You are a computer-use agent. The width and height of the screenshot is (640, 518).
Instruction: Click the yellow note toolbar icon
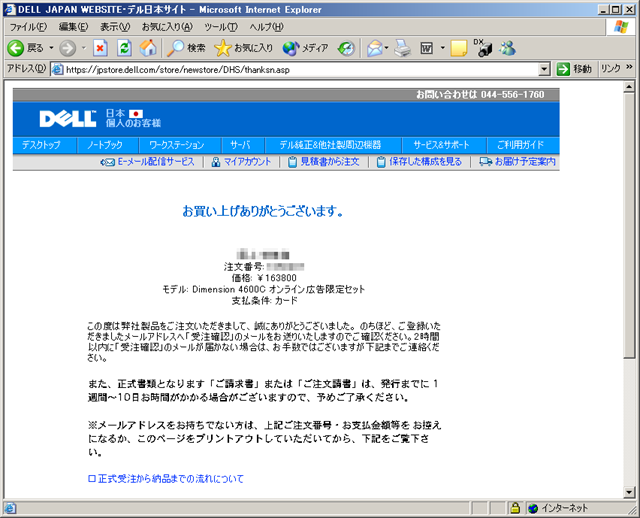pos(459,49)
